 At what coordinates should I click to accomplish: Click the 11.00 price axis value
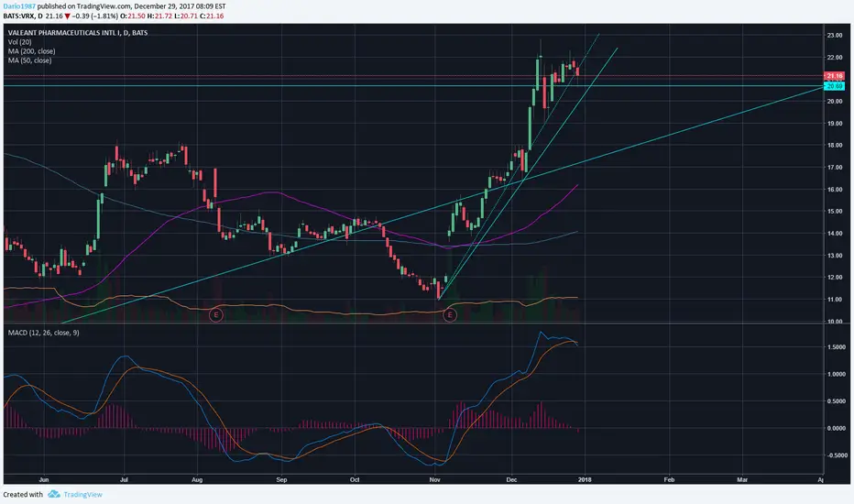pos(835,300)
